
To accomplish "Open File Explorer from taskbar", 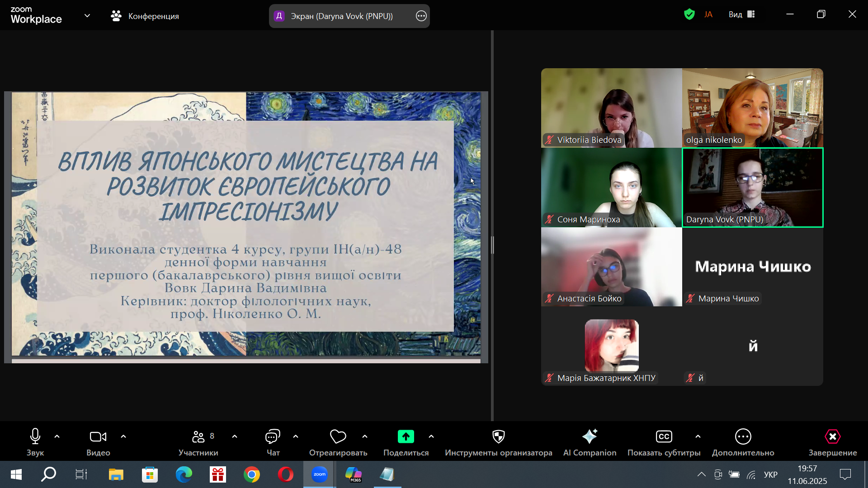I will pyautogui.click(x=116, y=474).
